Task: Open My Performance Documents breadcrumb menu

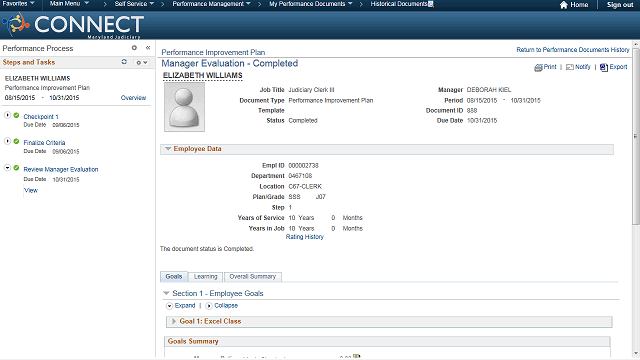Action: pos(311,4)
